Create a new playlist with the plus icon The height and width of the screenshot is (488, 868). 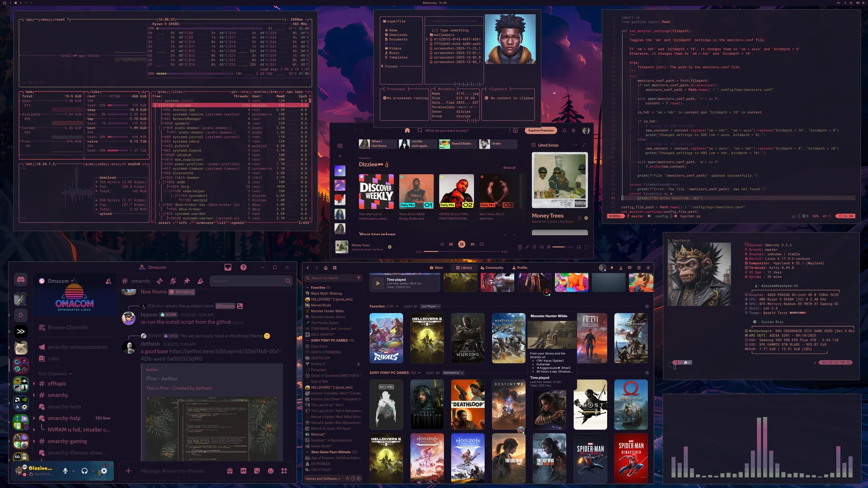point(339,156)
